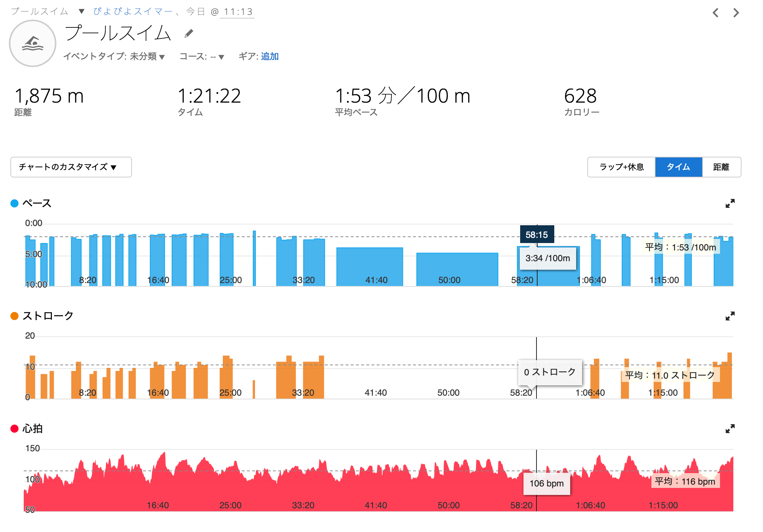Switch chart view to ラップ+休息
Viewport: 763px width, 532px height.
621,167
